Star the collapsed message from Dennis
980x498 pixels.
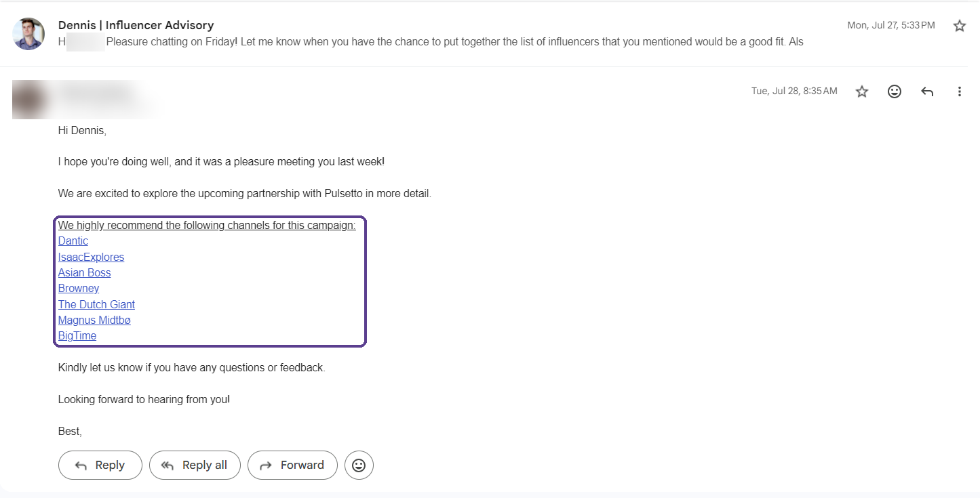click(959, 26)
